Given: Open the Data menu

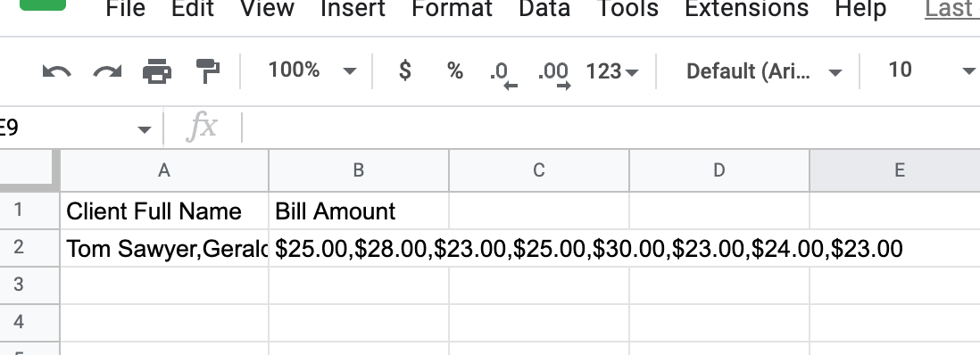Looking at the screenshot, I should (x=544, y=9).
